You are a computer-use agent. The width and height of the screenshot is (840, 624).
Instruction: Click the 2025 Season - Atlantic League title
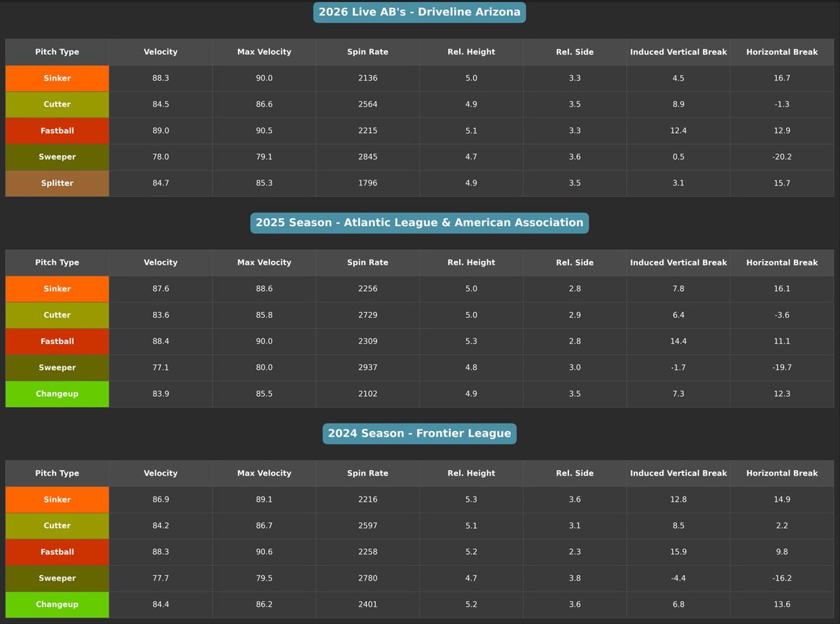[419, 222]
